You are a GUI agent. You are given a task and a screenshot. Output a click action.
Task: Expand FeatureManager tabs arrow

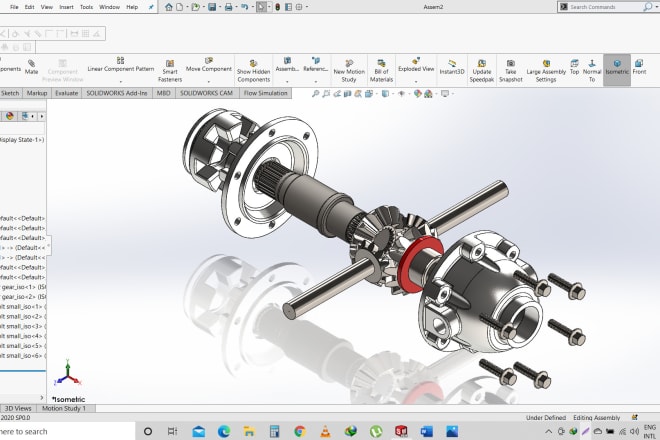[42, 116]
